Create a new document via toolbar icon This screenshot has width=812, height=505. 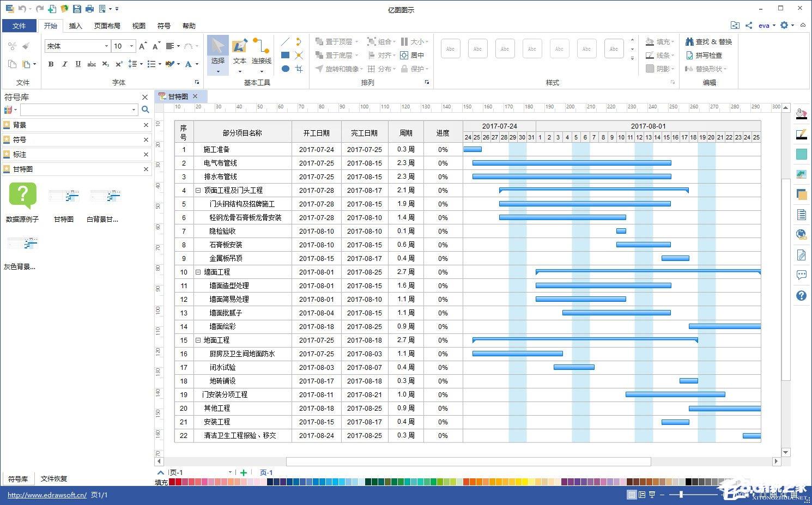pyautogui.click(x=52, y=9)
